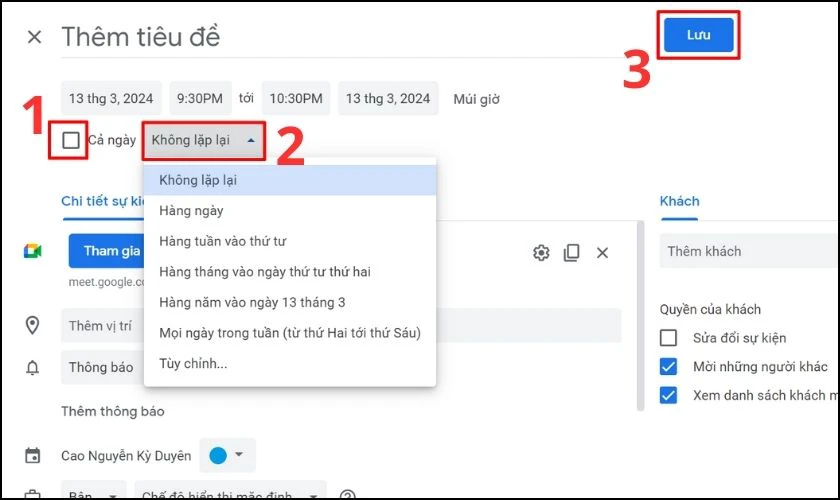Click the Múi giờ time zone link
The width and height of the screenshot is (840, 500).
click(x=476, y=99)
